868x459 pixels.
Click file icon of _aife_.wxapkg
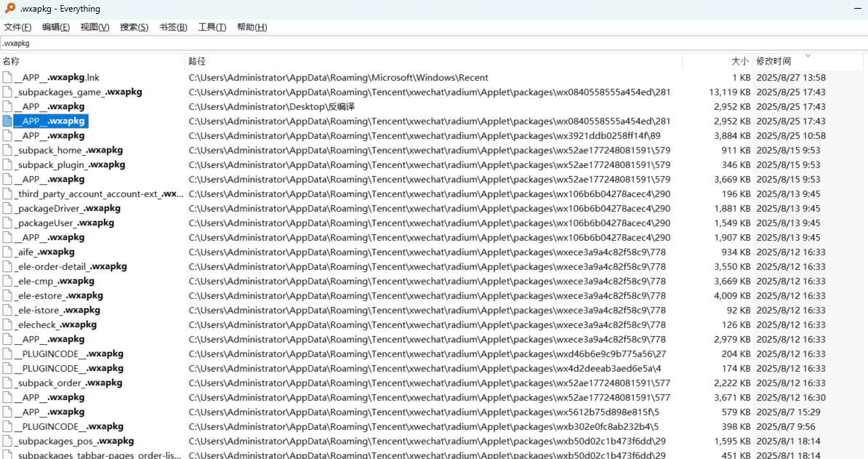(x=7, y=252)
